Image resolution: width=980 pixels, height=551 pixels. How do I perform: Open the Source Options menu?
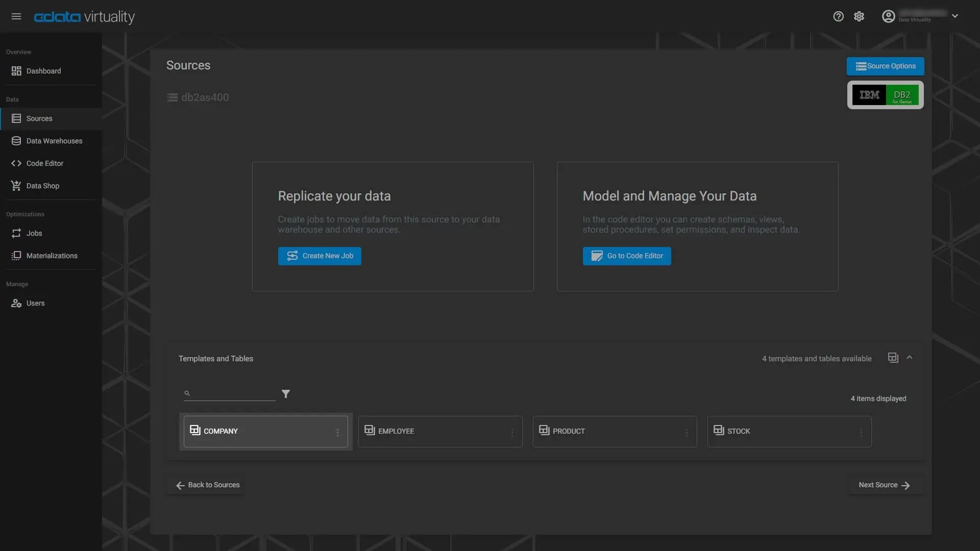[885, 66]
